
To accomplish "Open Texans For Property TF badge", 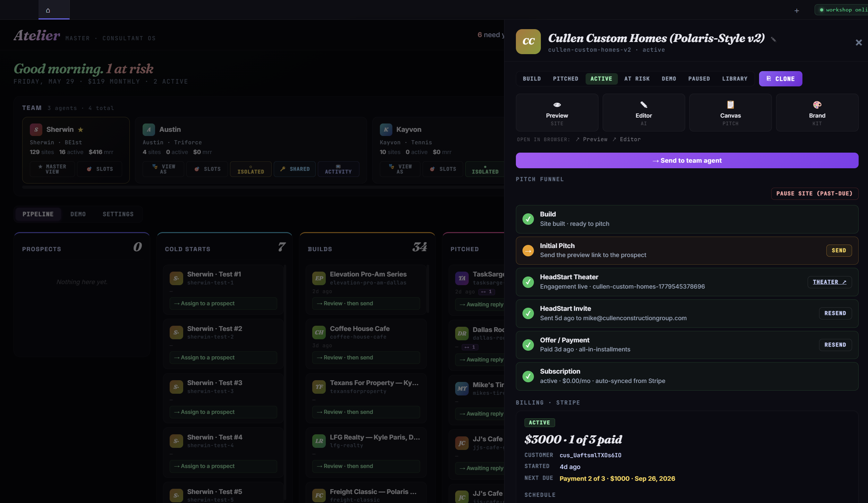I will [x=319, y=387].
